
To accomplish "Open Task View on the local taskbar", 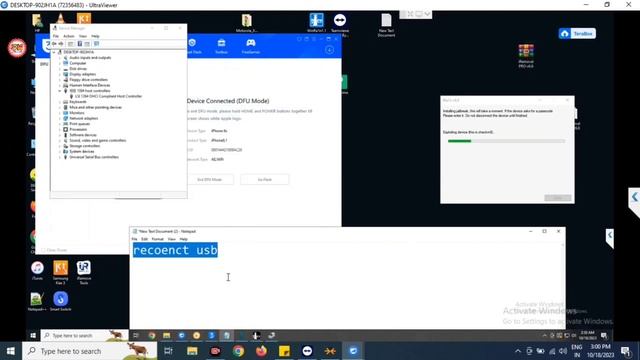I will point(168,351).
